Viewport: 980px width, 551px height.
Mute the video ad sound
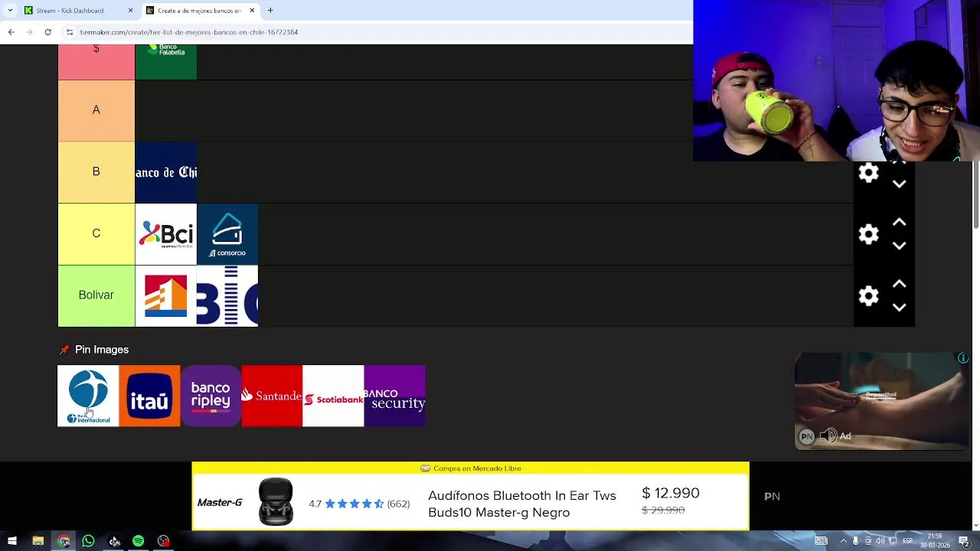coord(828,436)
